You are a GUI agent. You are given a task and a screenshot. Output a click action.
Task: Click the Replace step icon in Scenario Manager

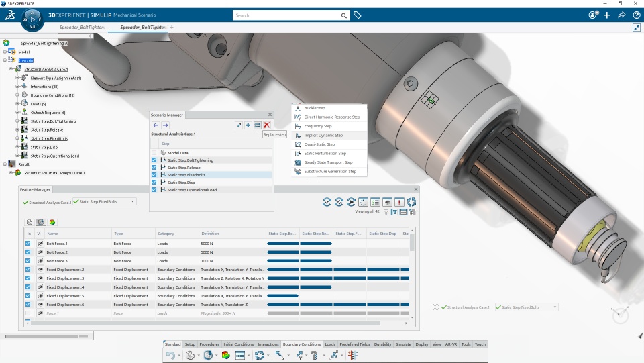coord(258,125)
